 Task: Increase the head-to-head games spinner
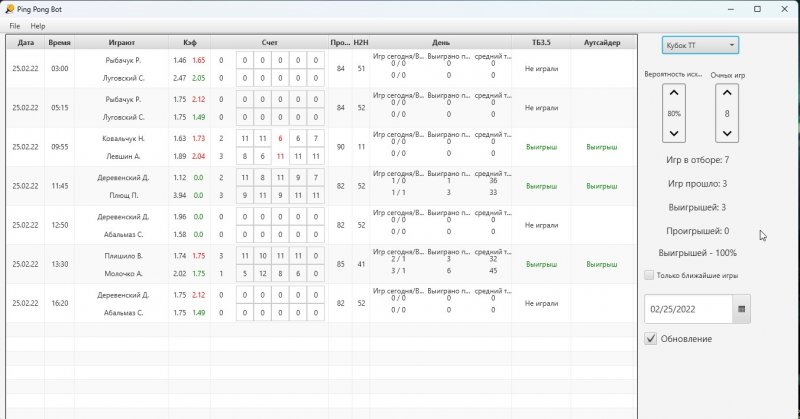click(727, 93)
